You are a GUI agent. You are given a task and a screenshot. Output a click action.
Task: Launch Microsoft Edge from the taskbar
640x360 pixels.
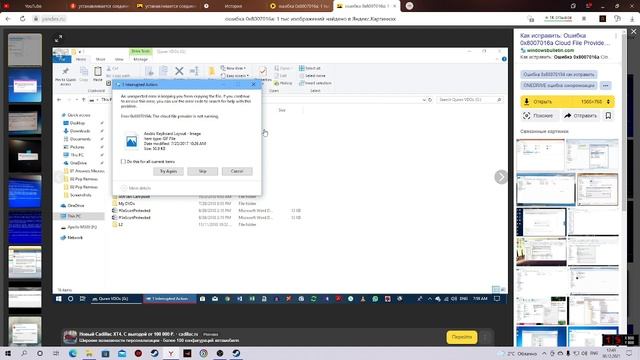(x=73, y=353)
